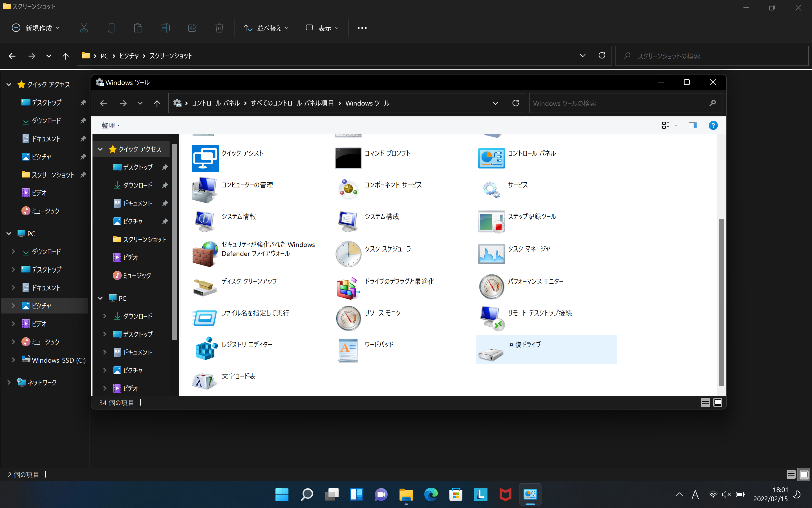Open Microsoft Edge from the taskbar

tap(431, 494)
